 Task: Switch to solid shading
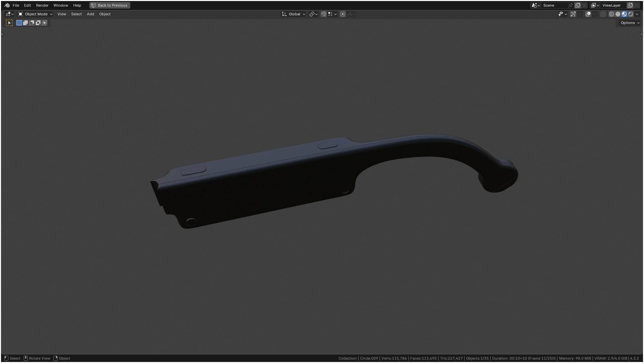[x=618, y=14]
